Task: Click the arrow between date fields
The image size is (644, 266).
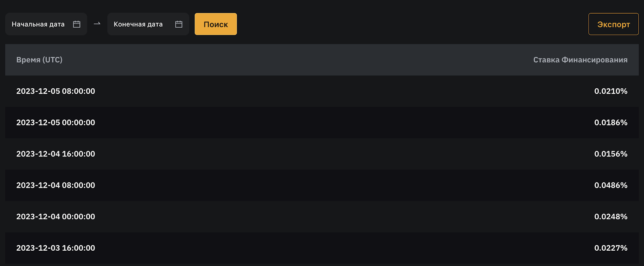Action: pos(97,24)
